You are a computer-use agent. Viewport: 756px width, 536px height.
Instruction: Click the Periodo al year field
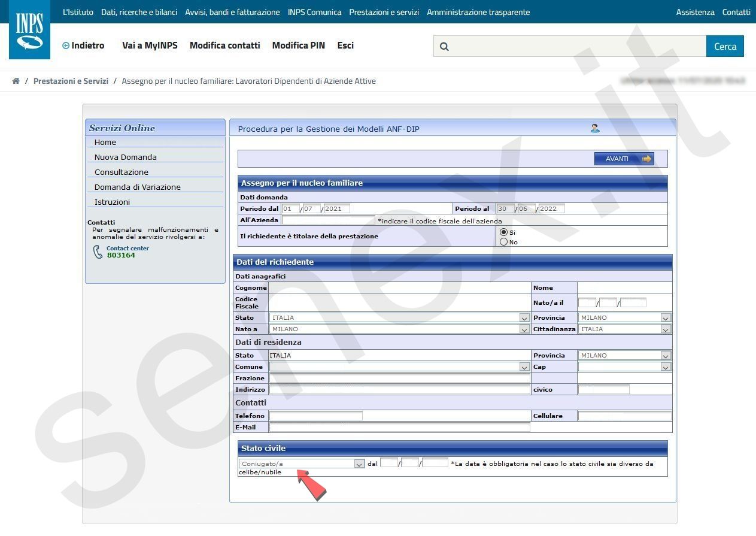(551, 209)
